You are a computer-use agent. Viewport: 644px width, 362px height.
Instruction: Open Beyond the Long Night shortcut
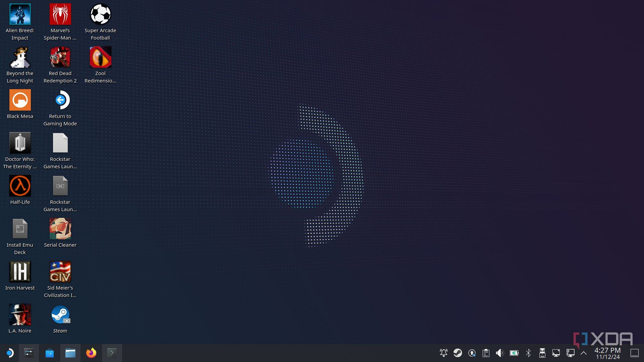coord(20,65)
